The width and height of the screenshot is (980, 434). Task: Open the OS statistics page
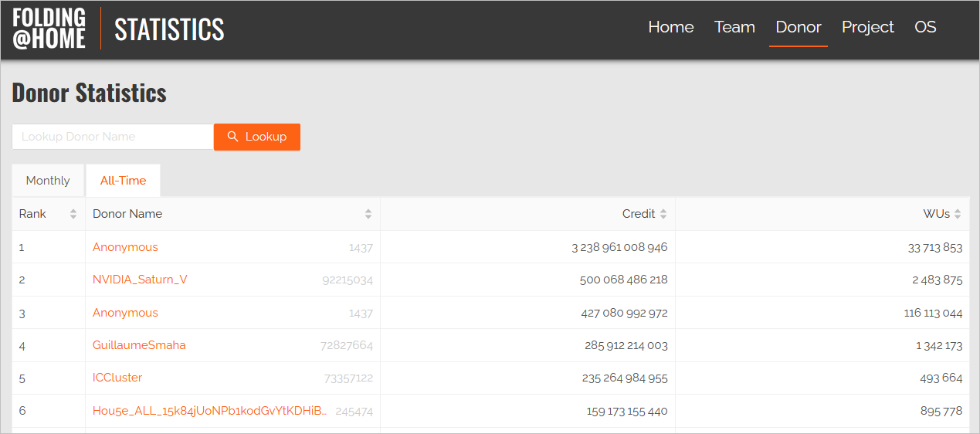click(x=925, y=27)
